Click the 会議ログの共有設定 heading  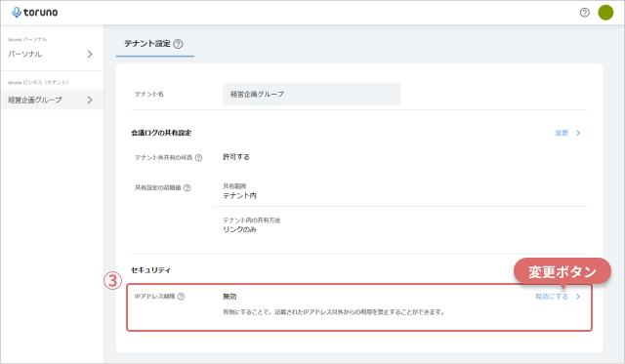[161, 133]
